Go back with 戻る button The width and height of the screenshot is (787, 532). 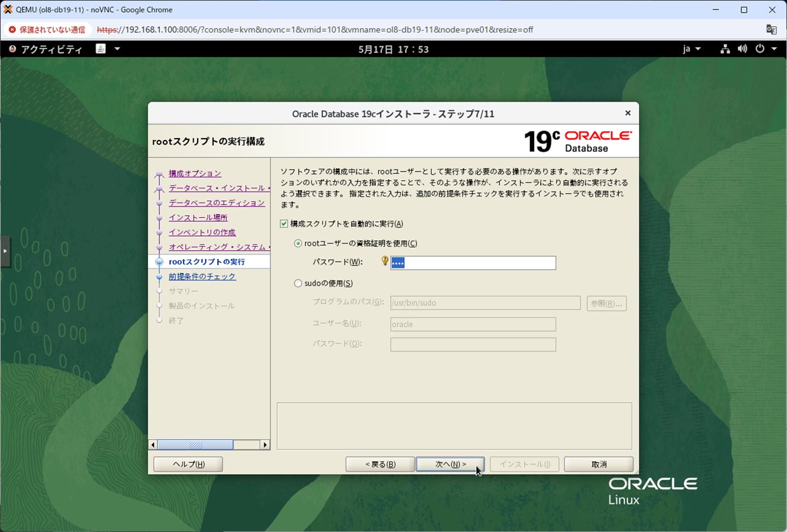pos(380,464)
